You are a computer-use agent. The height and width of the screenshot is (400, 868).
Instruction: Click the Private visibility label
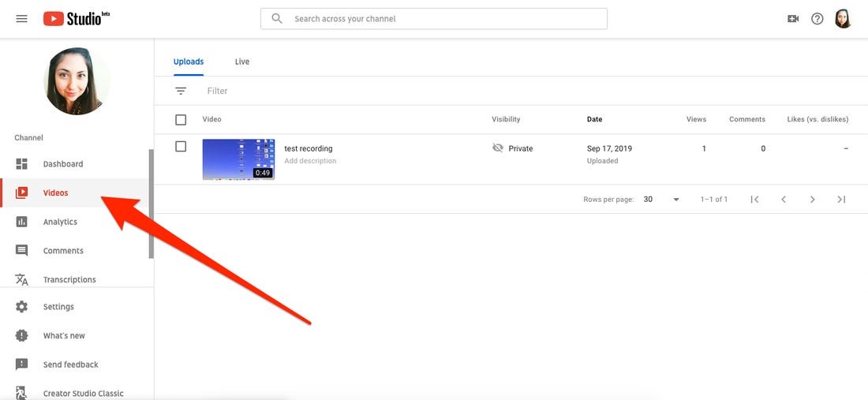520,148
